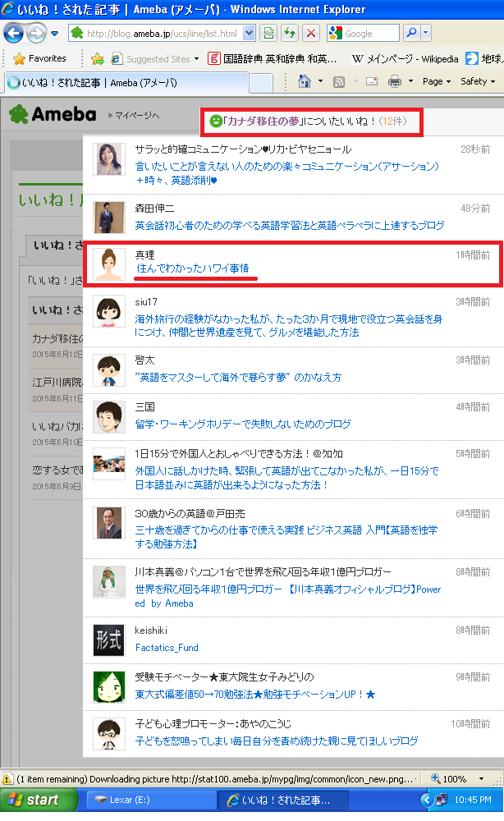Click Add to Favorites Bar star icon

tap(98, 58)
